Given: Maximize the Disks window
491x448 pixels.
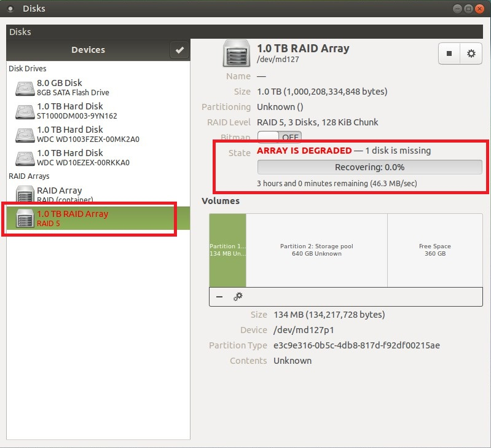Looking at the screenshot, I should 468,9.
